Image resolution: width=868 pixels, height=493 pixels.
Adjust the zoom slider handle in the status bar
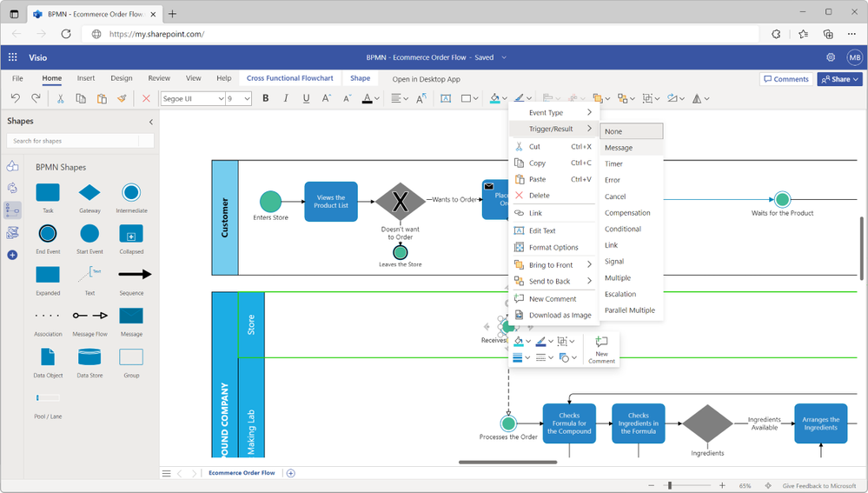pyautogui.click(x=670, y=486)
